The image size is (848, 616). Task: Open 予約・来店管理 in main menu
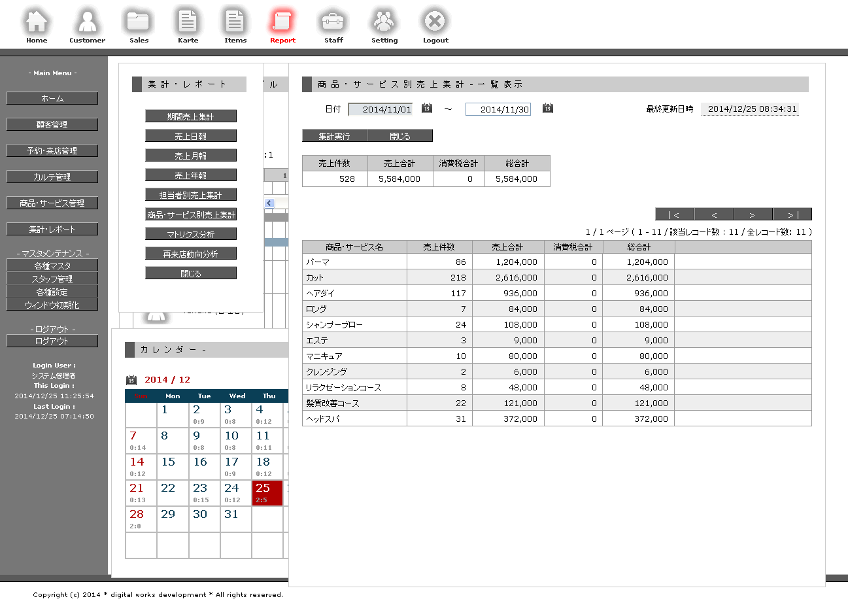click(52, 150)
